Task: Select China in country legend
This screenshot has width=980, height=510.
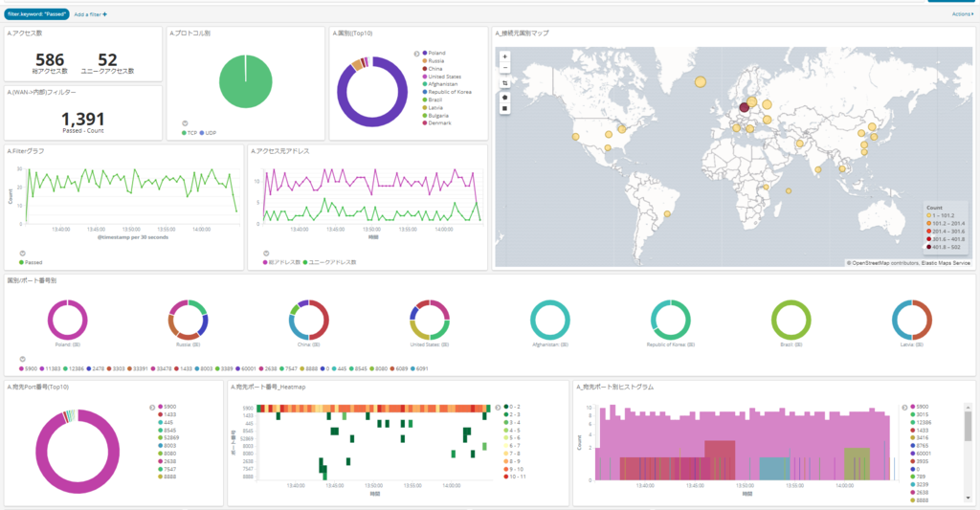Action: [x=435, y=69]
